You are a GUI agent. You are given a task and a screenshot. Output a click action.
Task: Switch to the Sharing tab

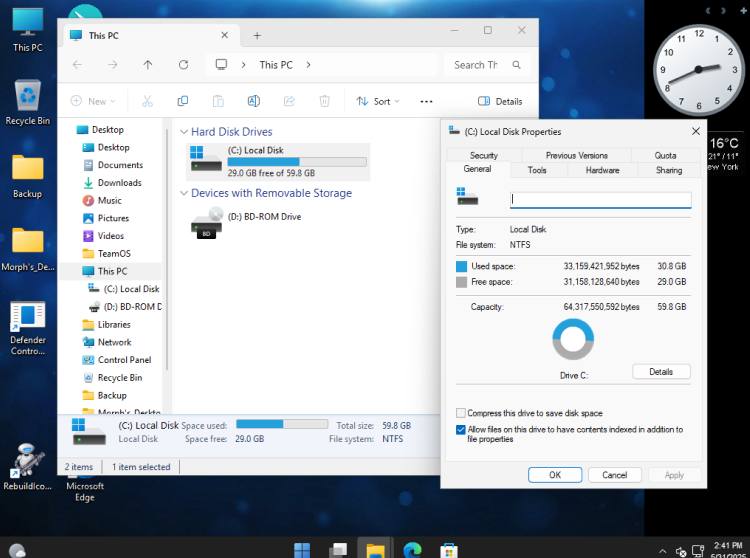click(669, 170)
